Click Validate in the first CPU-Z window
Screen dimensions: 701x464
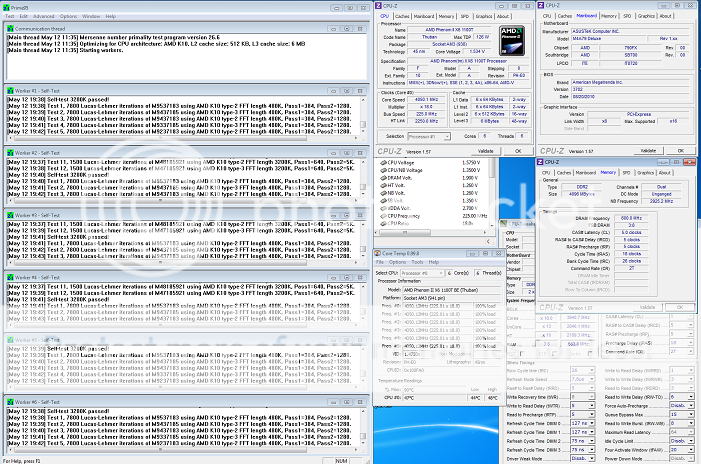486,151
